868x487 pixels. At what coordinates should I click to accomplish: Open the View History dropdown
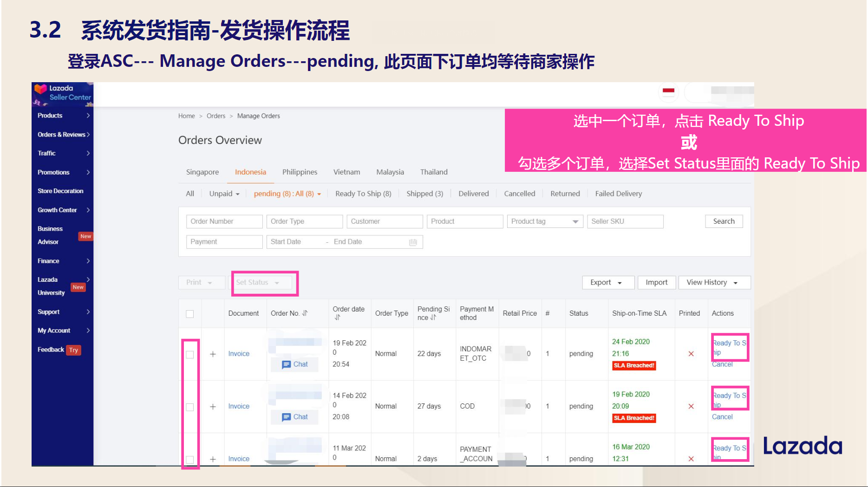point(714,282)
